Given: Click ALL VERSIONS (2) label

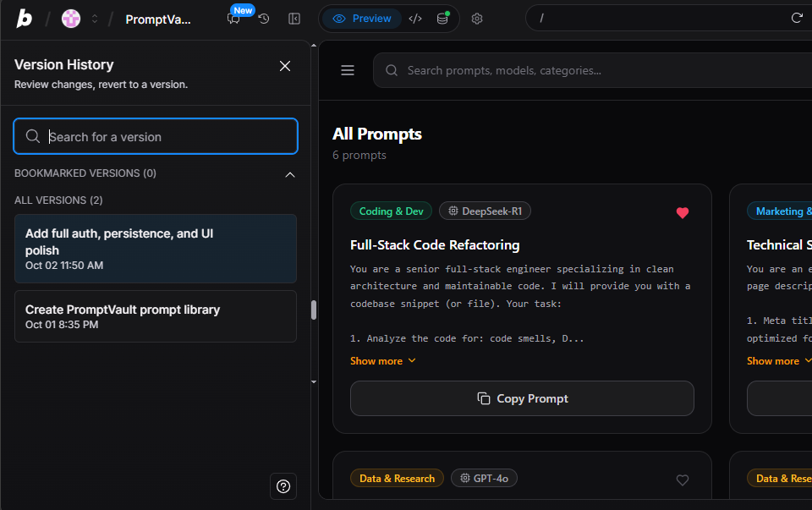Looking at the screenshot, I should (58, 200).
